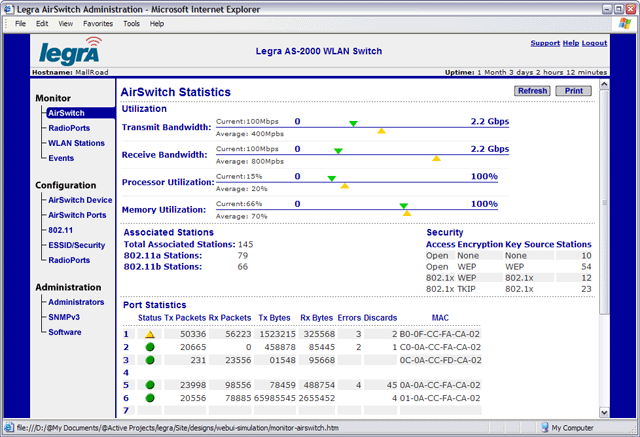The image size is (640, 437).
Task: Click the Internet Explorer title bar icon
Action: pos(9,9)
